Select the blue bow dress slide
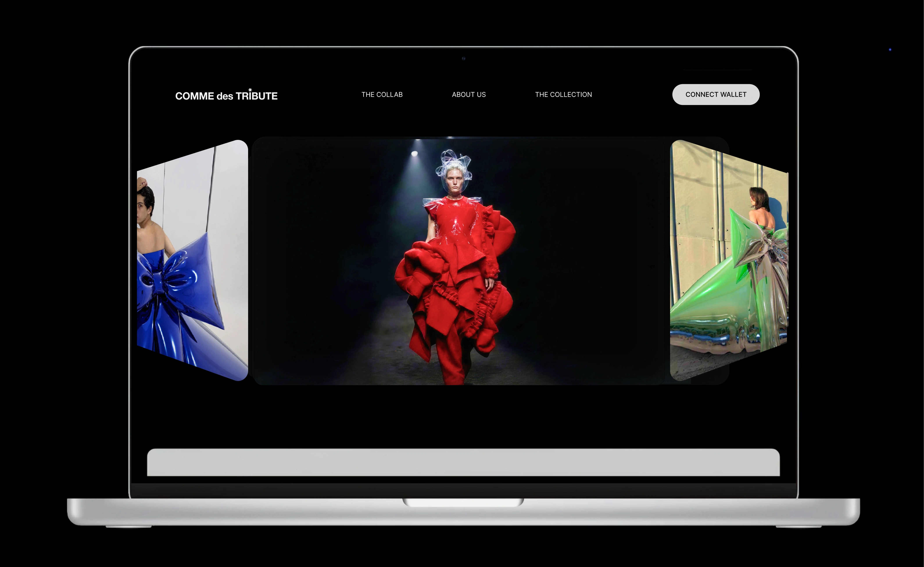924x567 pixels. coord(192,260)
